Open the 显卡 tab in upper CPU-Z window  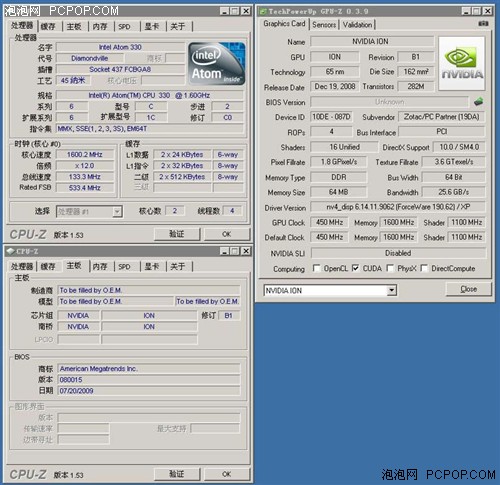point(152,26)
